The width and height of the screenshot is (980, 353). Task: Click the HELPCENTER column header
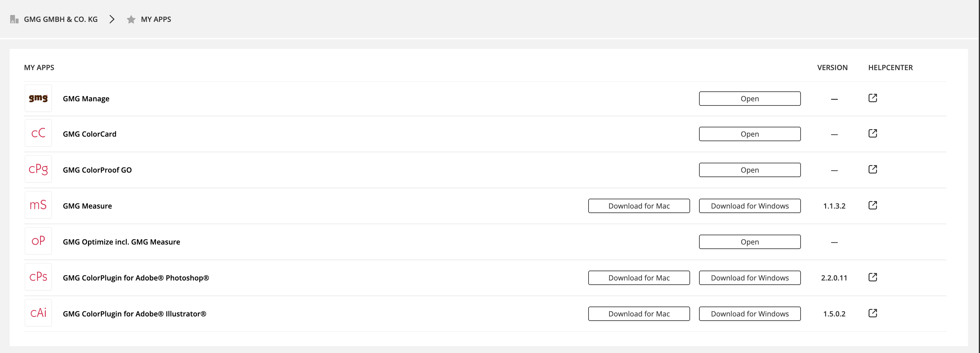coord(890,67)
